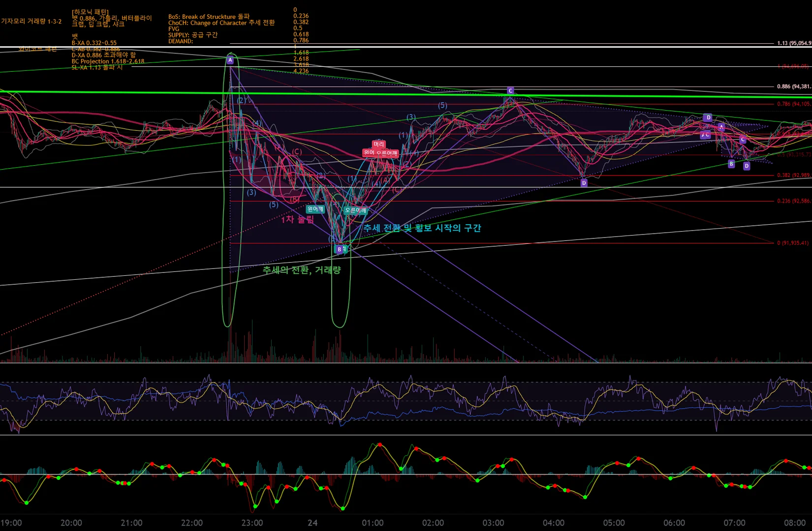Click the 20:00 time axis label
Viewport: 812px width, 531px height.
[71, 523]
